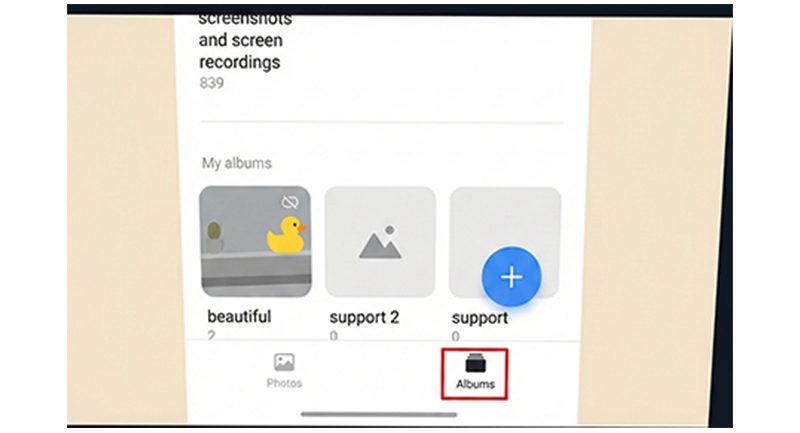Click the yellow rubber duck in the thumbnail
Screen dimensions: 800x433
(x=286, y=235)
